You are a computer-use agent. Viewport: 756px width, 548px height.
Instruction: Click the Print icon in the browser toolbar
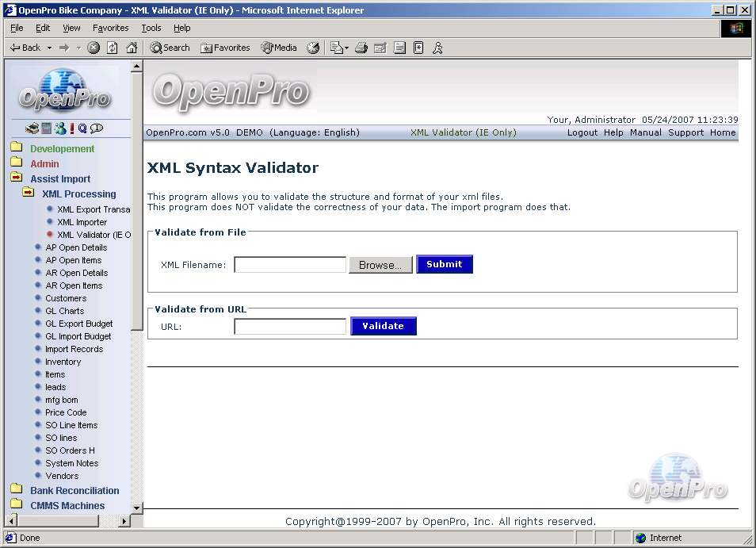tap(361, 48)
